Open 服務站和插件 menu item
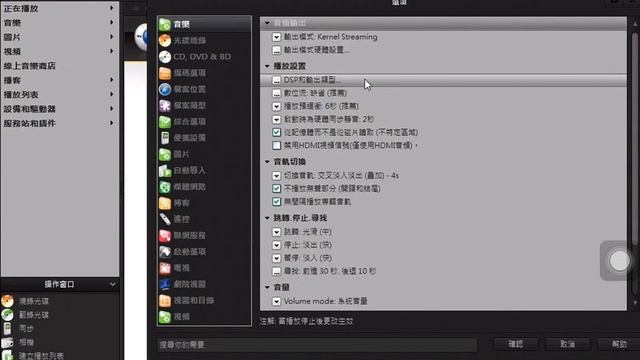The height and width of the screenshot is (360, 640). pyautogui.click(x=60, y=123)
